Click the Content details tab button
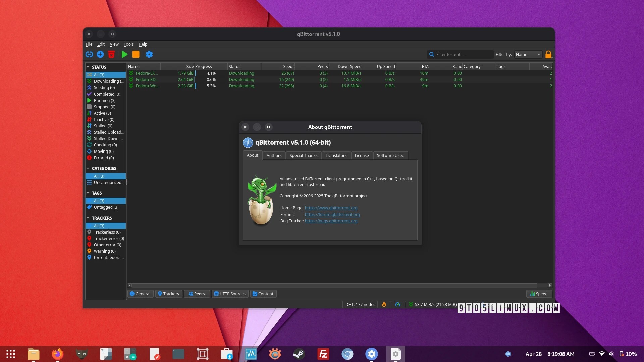 263,294
